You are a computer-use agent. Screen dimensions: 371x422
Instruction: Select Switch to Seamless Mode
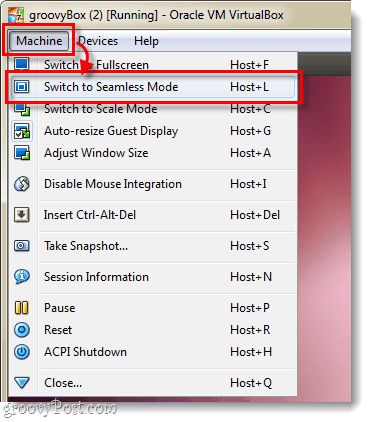153,87
